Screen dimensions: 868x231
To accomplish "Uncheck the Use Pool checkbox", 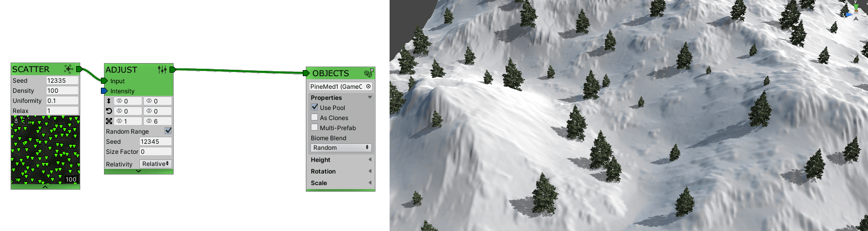I will (314, 107).
